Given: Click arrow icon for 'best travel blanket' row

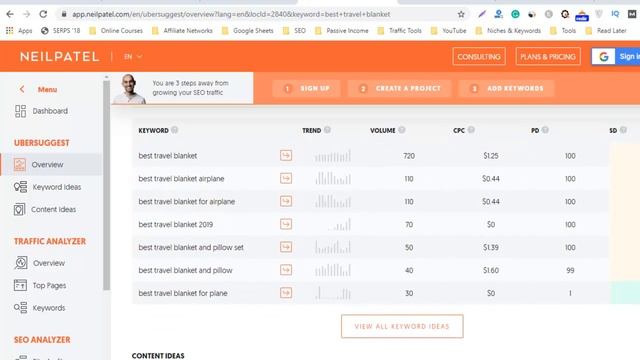Looking at the screenshot, I should pos(286,156).
